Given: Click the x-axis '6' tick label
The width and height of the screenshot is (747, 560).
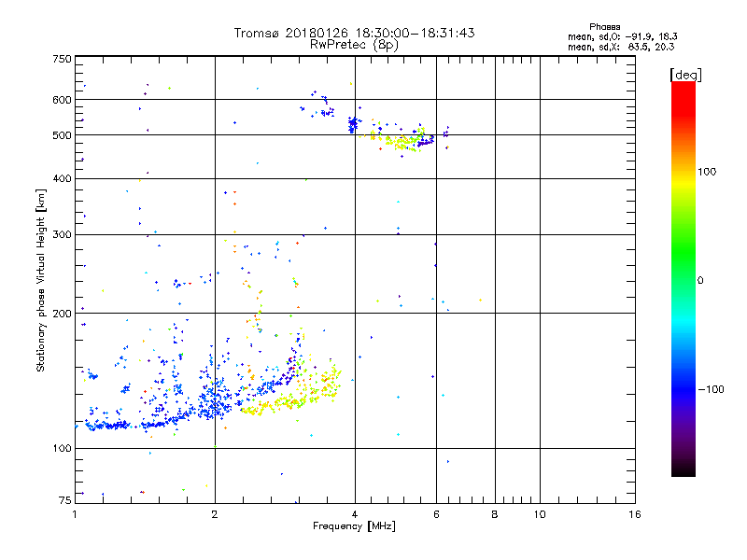Looking at the screenshot, I should coord(436,514).
